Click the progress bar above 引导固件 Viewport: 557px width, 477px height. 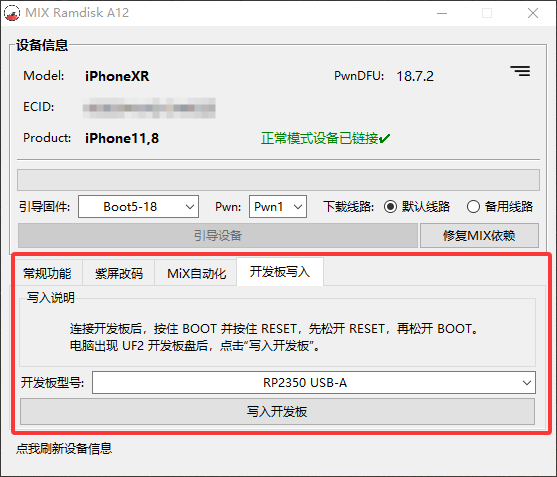tap(278, 180)
